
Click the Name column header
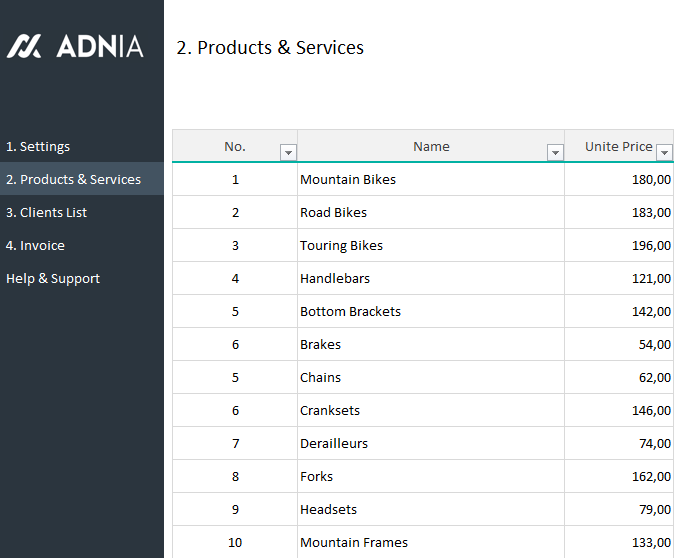point(431,146)
